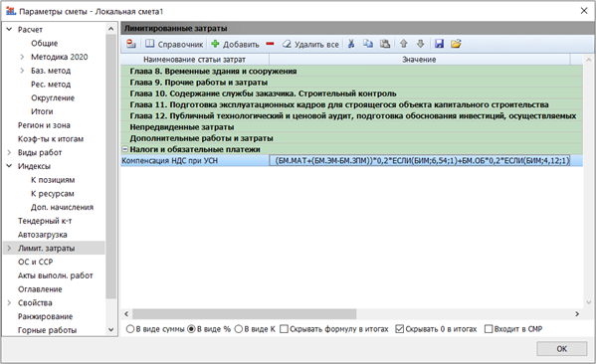Click Наименование статьи затрат column header
The height and width of the screenshot is (364, 596).
click(195, 60)
